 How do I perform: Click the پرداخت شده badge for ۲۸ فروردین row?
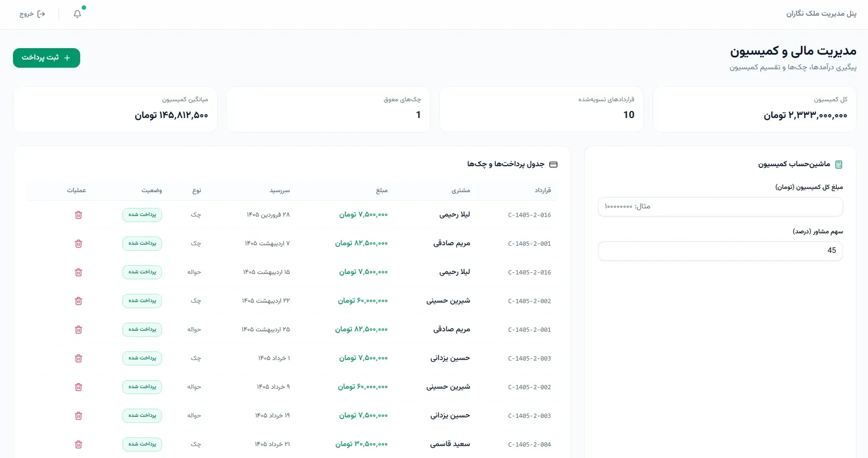pyautogui.click(x=142, y=215)
